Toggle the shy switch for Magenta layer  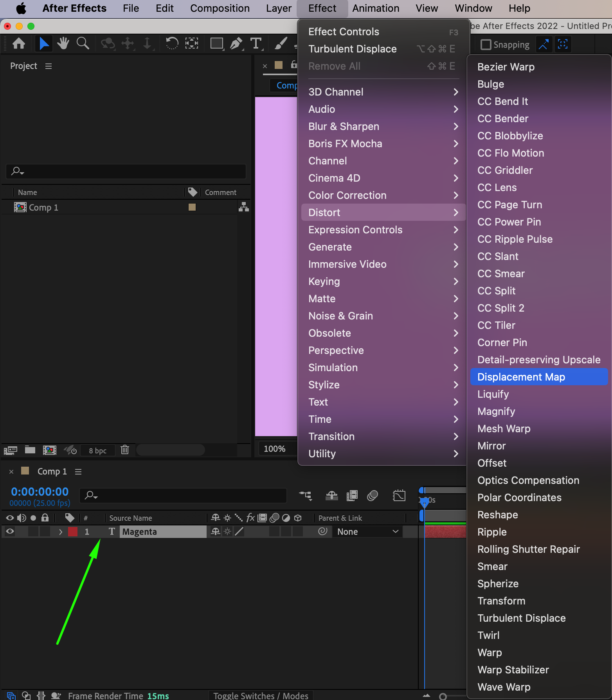pyautogui.click(x=215, y=531)
